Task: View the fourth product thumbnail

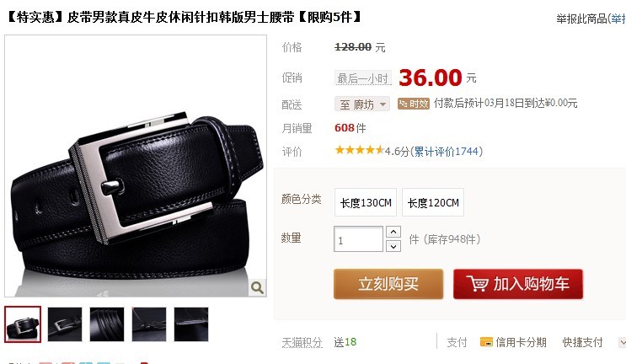Action: [149, 324]
